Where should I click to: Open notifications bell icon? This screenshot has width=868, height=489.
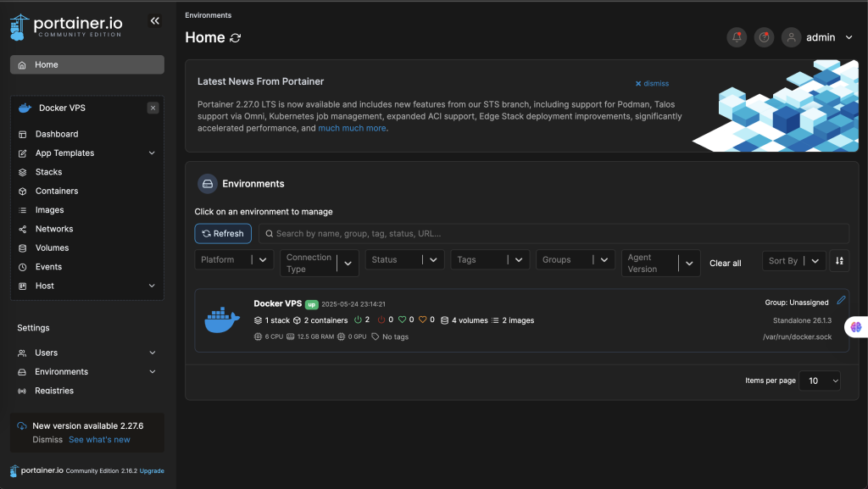tap(737, 37)
